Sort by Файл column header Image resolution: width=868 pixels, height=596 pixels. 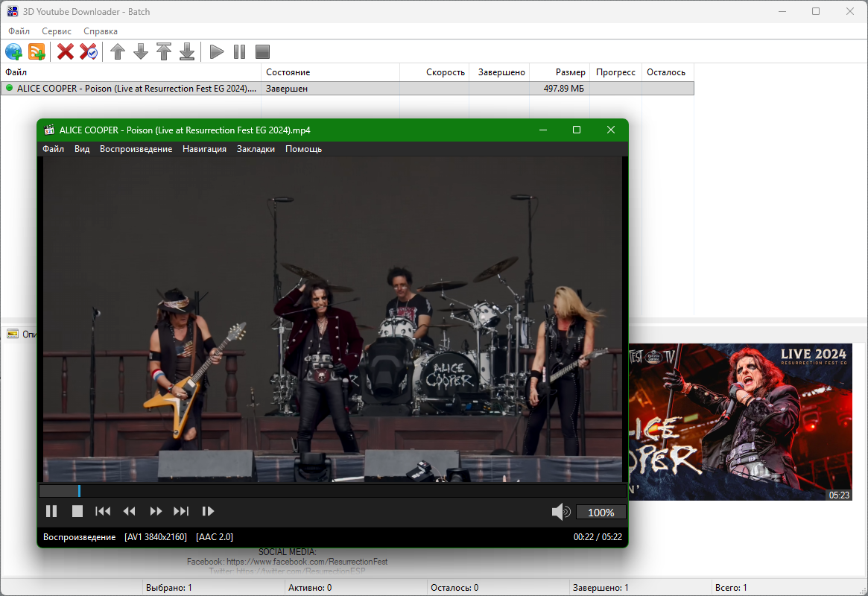pos(130,72)
